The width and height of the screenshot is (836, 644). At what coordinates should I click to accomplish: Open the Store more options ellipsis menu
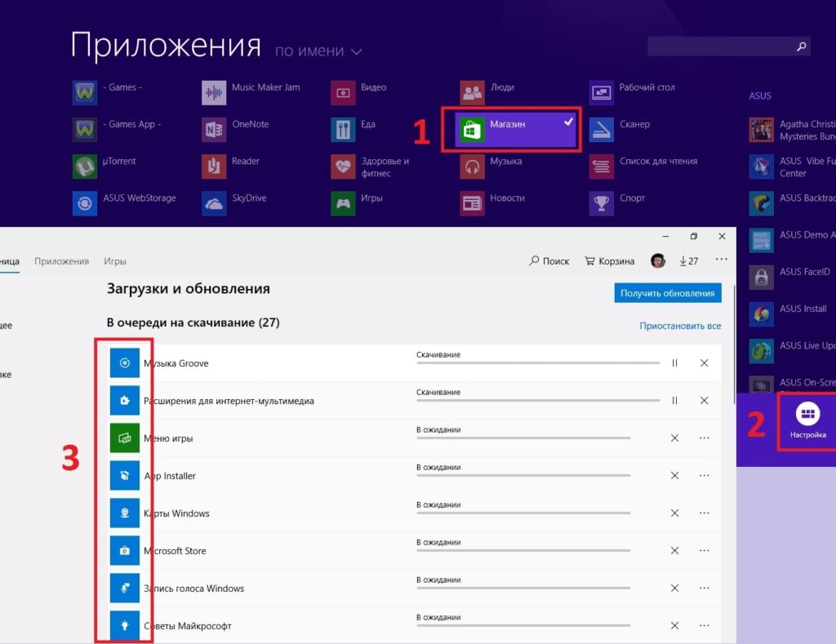coord(722,259)
